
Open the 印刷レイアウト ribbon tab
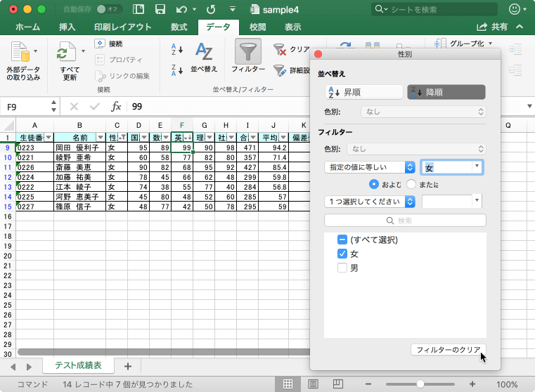pyautogui.click(x=123, y=27)
